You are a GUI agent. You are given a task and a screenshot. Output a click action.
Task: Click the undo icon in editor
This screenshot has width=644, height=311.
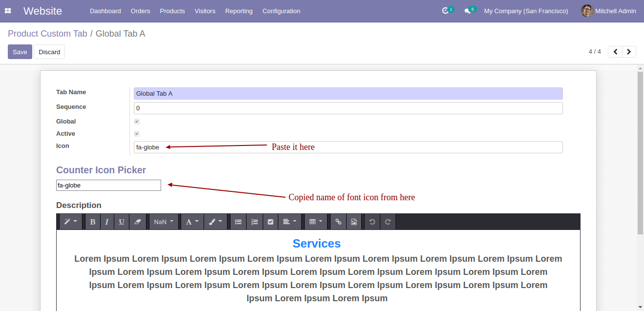point(373,222)
